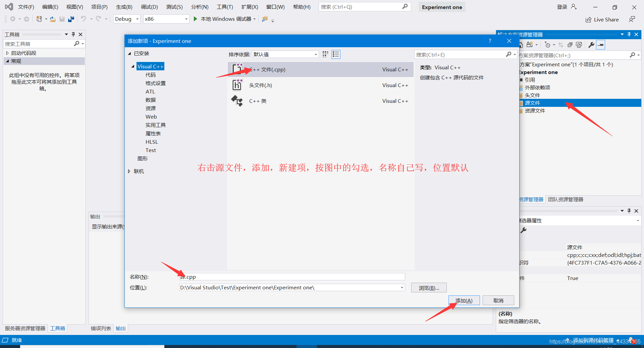644x348 pixels.
Task: Click the open file toolbar icon
Action: tap(53, 19)
